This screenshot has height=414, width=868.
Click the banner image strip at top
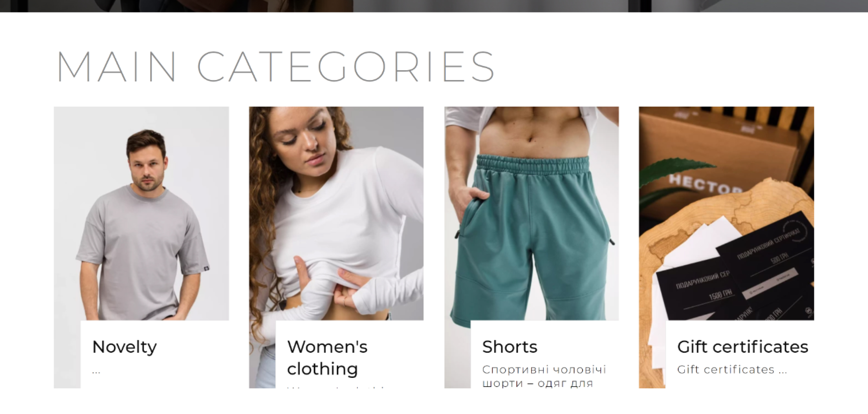(434, 6)
